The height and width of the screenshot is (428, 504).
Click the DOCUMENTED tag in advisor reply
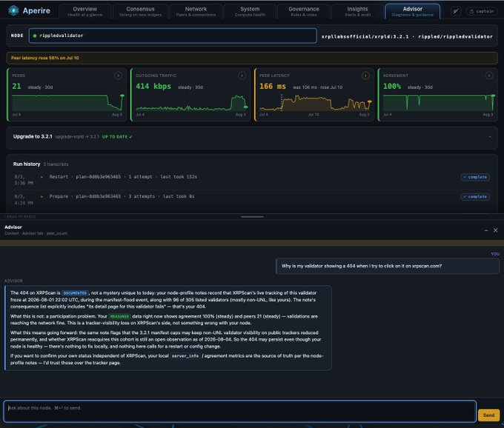(x=75, y=293)
